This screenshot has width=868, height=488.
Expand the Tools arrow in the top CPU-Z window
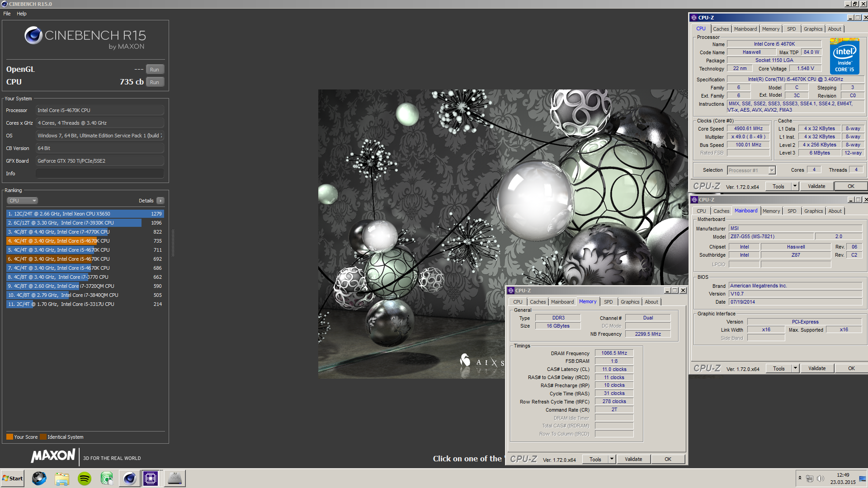click(795, 186)
